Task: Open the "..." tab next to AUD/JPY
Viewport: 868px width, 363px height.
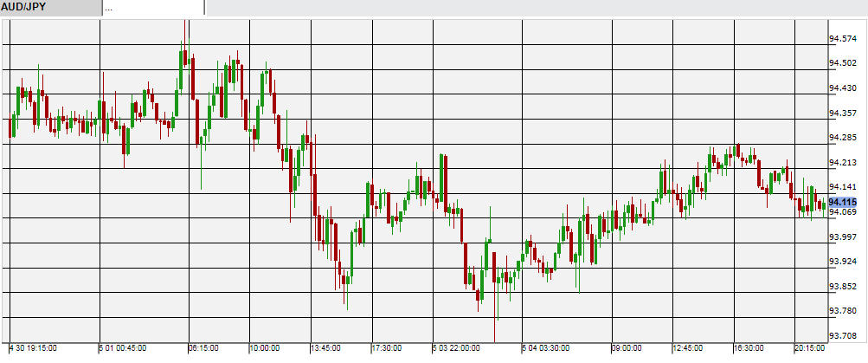Action: tap(152, 8)
